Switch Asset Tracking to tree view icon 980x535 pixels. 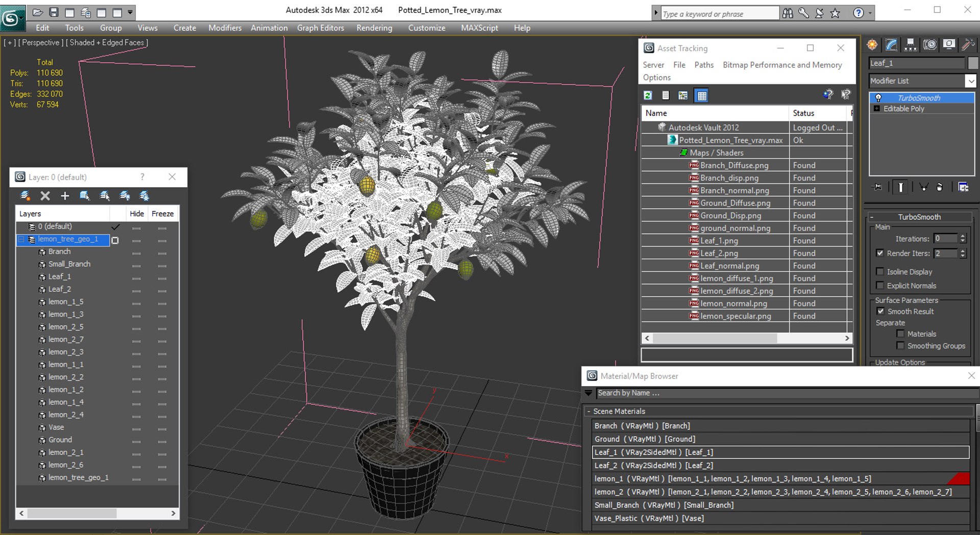click(683, 95)
